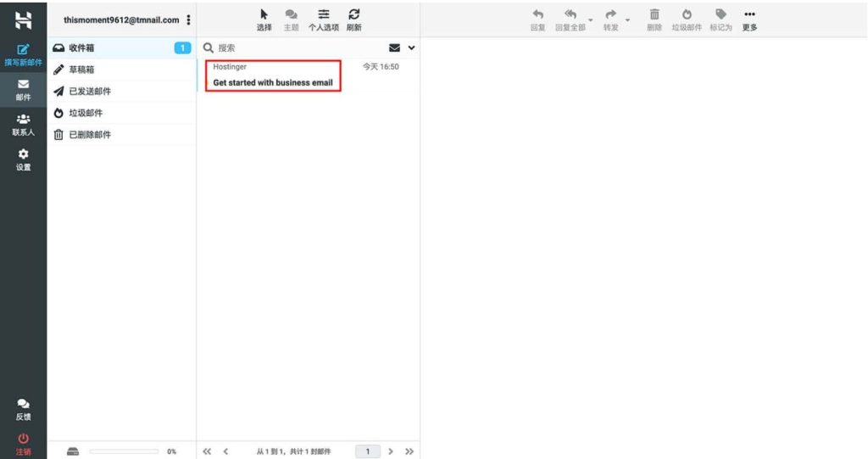This screenshot has height=459, width=868.
Task: Click the Select (选择) toolbar tool
Action: pos(264,20)
